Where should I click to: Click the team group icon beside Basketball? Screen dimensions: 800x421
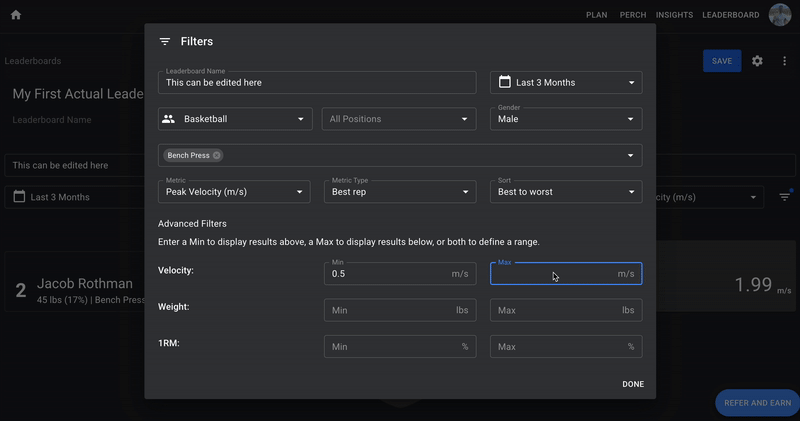pos(168,119)
